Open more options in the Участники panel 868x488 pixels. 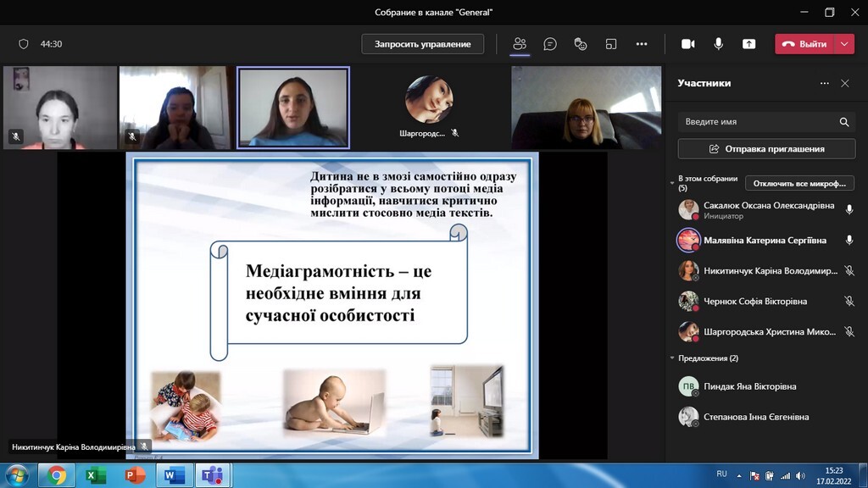pos(824,84)
